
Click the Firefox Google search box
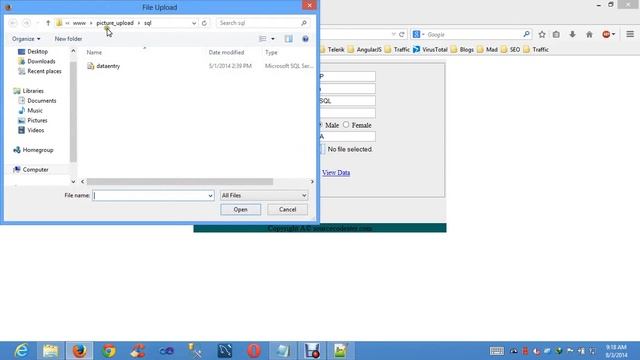coord(473,35)
